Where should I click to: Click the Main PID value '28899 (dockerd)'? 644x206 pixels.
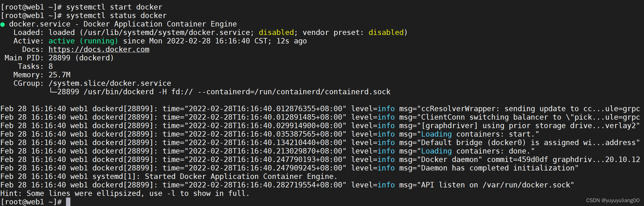point(81,58)
